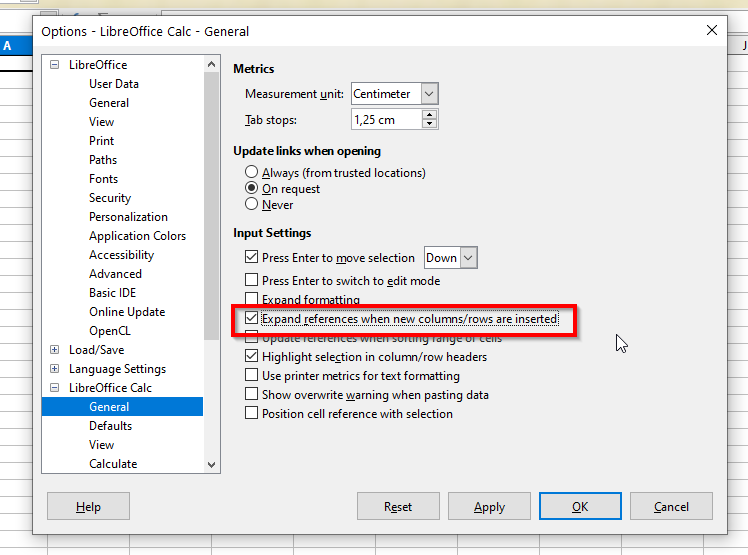748x555 pixels.
Task: Open View page under LibreOffice Calc
Action: (x=101, y=445)
